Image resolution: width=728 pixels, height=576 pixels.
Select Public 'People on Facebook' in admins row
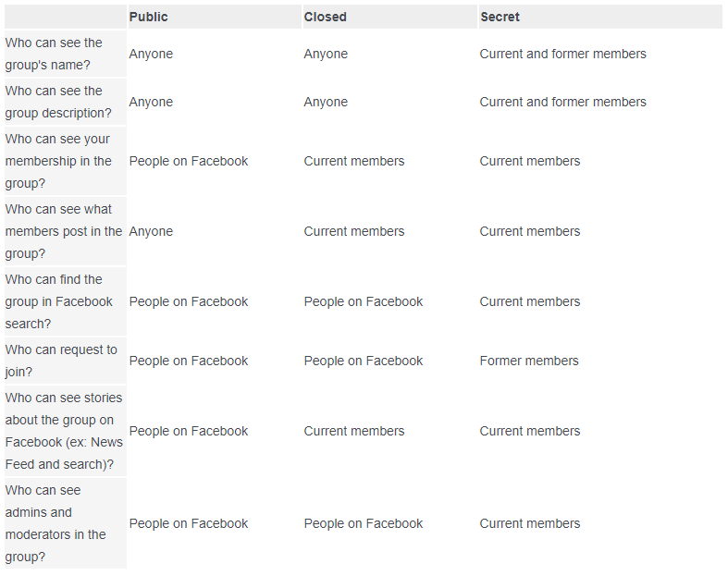point(189,523)
